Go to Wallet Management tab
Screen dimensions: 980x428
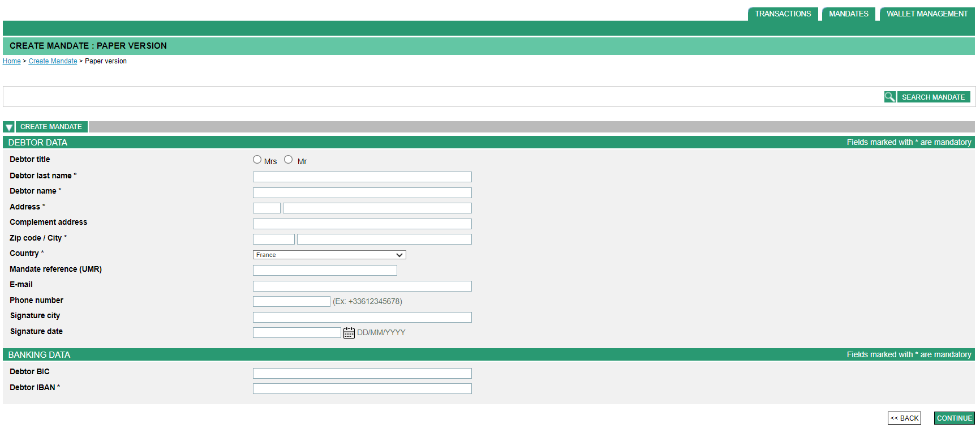(x=926, y=14)
